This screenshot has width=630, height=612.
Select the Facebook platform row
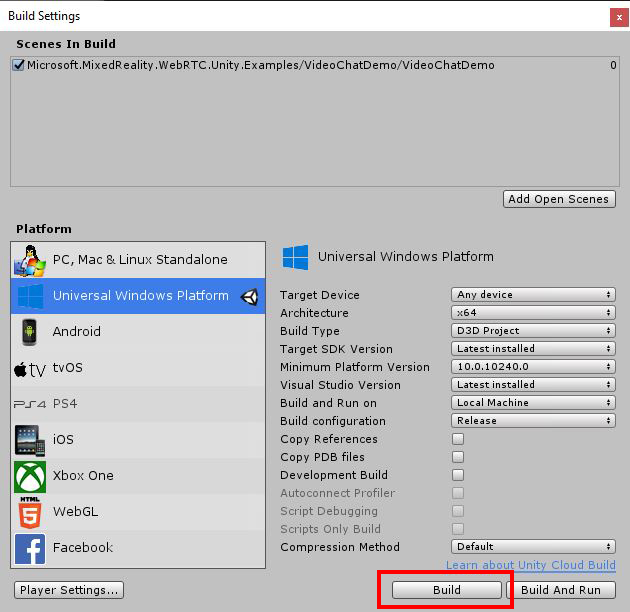(x=138, y=548)
